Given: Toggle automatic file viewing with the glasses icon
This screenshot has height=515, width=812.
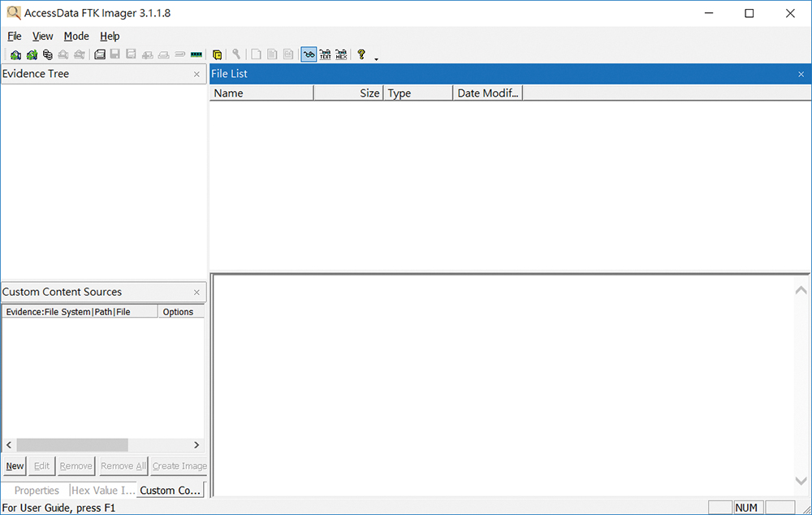Looking at the screenshot, I should click(309, 54).
